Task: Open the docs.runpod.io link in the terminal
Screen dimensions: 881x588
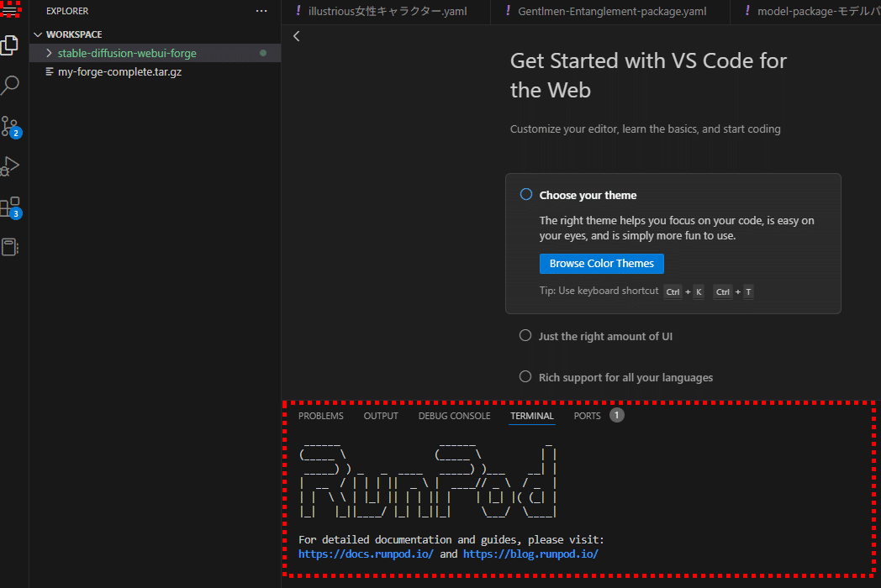Action: click(366, 554)
